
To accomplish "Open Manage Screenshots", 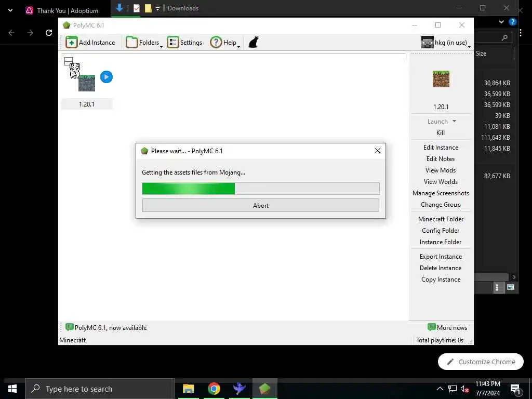I will [441, 193].
